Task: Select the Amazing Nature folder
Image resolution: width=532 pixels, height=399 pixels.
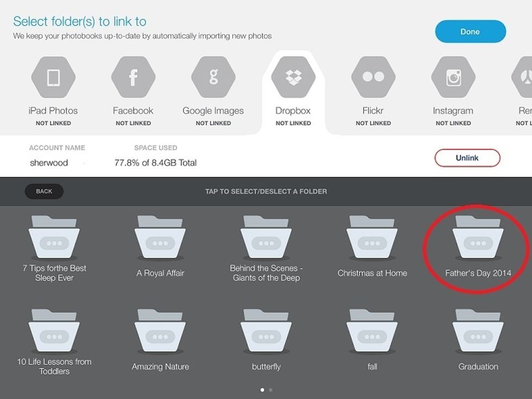Action: (160, 332)
